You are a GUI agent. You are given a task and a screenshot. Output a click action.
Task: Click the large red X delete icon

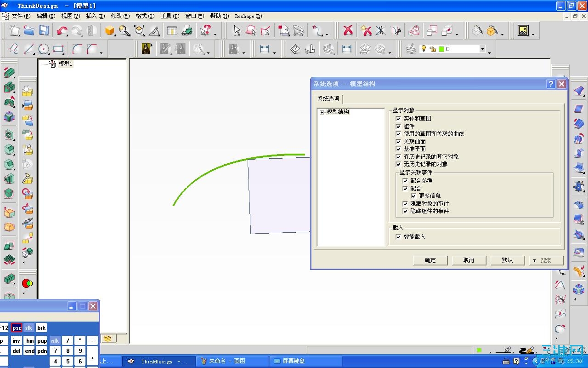(x=348, y=30)
